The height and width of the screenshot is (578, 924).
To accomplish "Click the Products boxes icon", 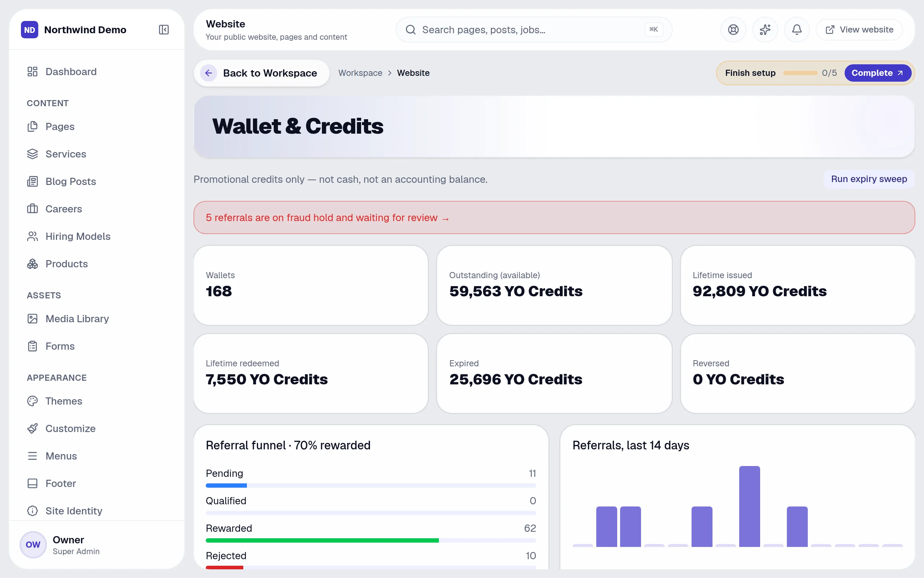I will click(32, 264).
